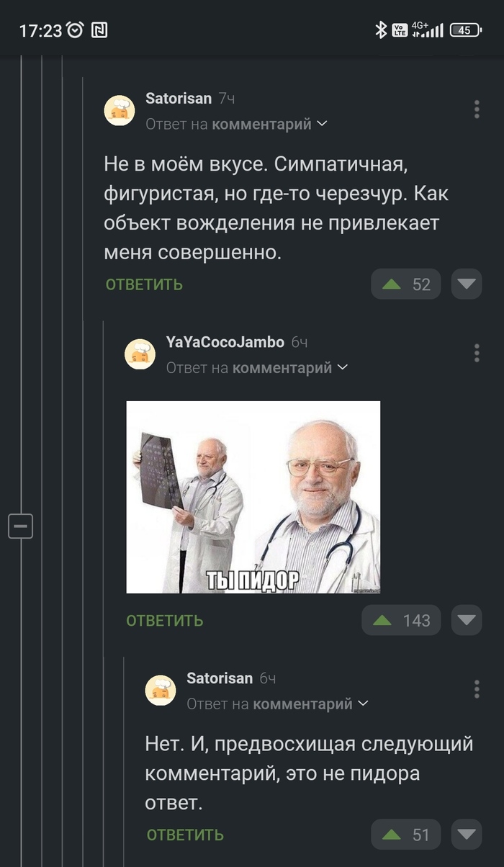Screen dimensions: 504x867
Task: Tap the Bluetooth icon in status bar
Action: pyautogui.click(x=381, y=30)
